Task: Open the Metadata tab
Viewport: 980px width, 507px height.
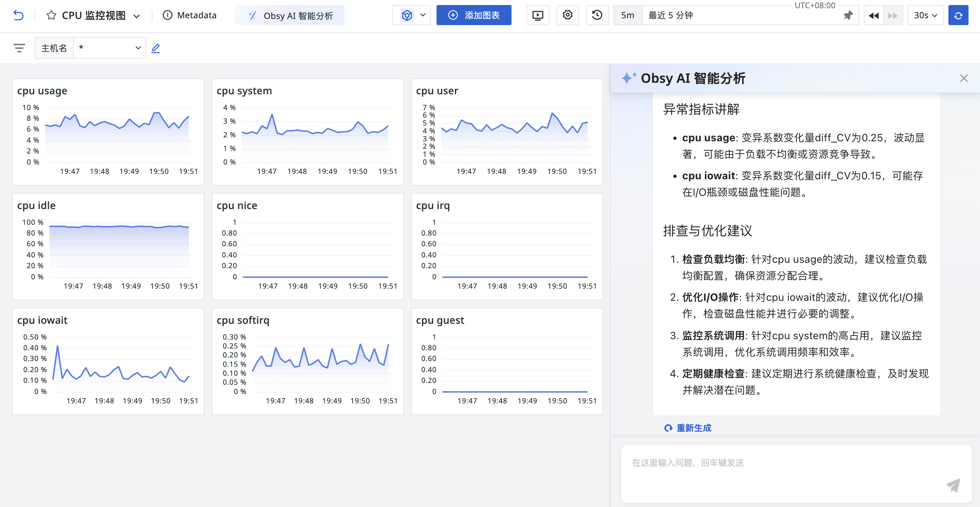Action: tap(189, 15)
